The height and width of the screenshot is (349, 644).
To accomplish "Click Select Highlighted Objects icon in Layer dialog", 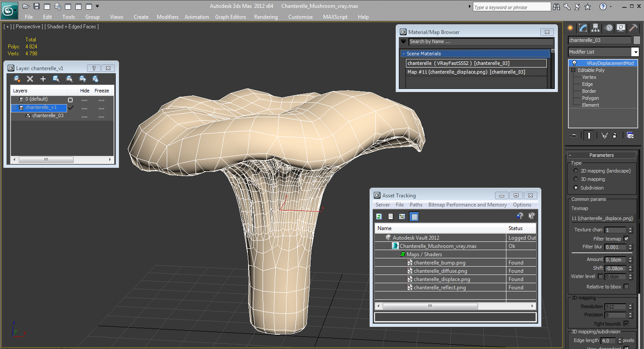I will [x=56, y=79].
